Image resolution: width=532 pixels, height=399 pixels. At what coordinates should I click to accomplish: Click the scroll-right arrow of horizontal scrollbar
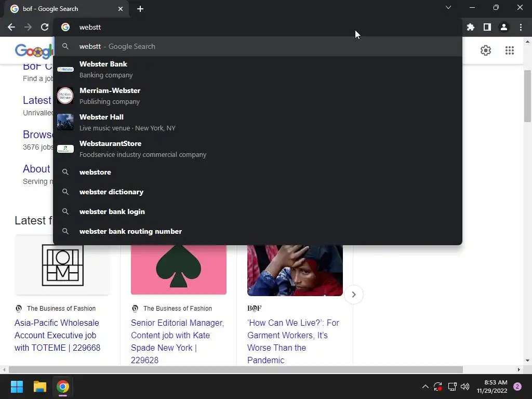[x=519, y=369]
